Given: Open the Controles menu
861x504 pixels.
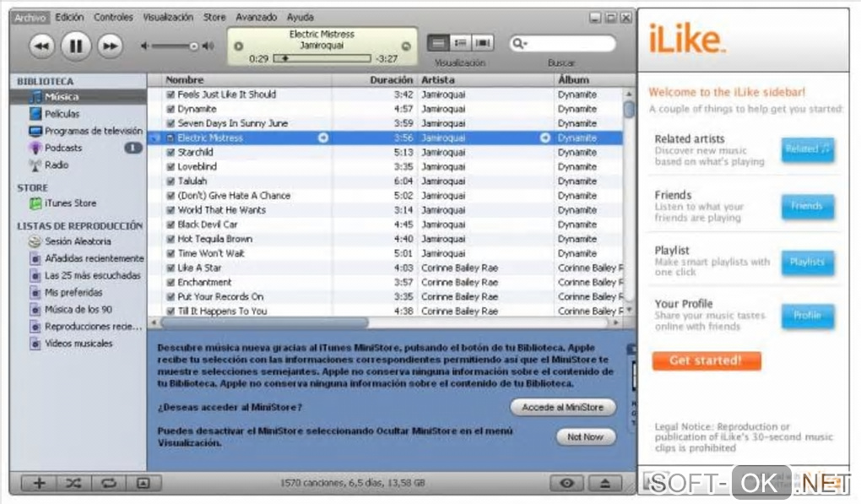Looking at the screenshot, I should [x=113, y=18].
